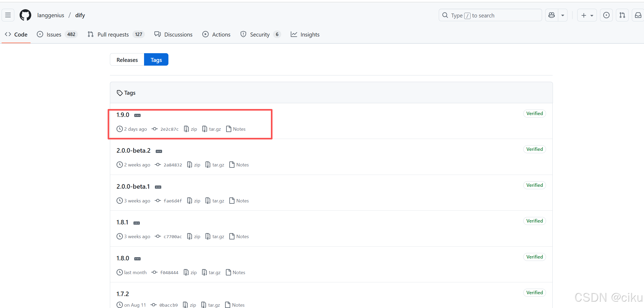Open Notes for tag 2.0.0-beta.2
This screenshot has height=308, width=644.
pos(239,165)
